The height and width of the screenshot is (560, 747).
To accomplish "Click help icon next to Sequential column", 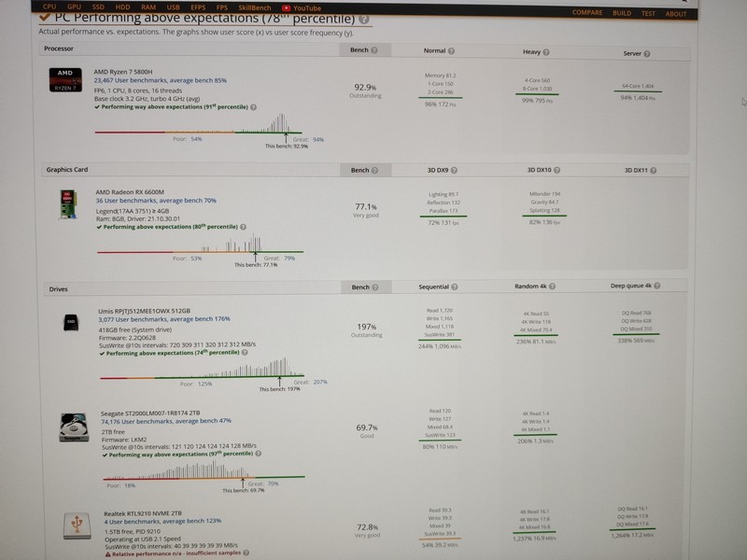I will click(x=455, y=287).
